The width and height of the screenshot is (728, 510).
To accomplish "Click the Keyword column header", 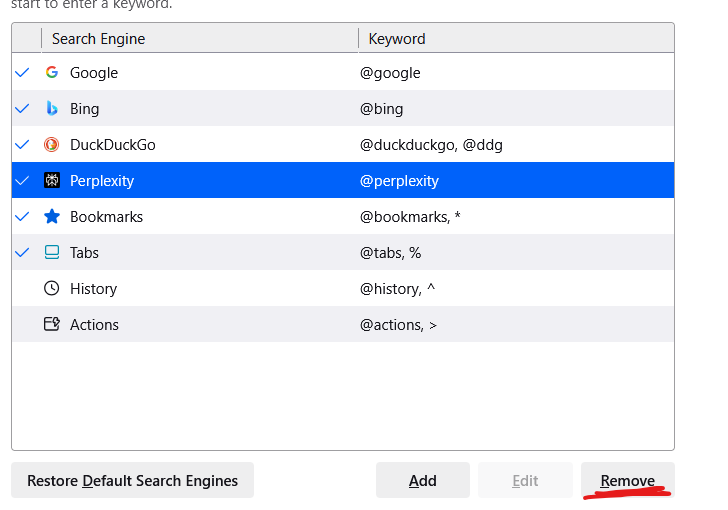I will pos(397,39).
